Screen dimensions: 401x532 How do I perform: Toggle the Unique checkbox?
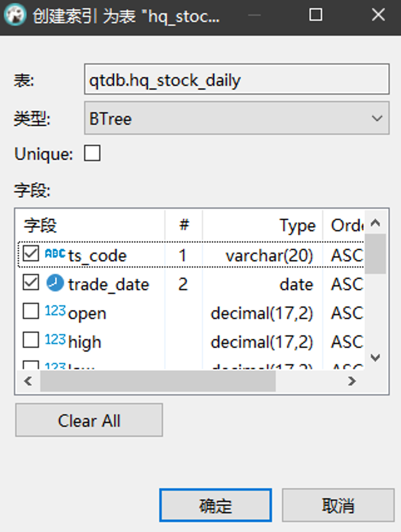(92, 153)
